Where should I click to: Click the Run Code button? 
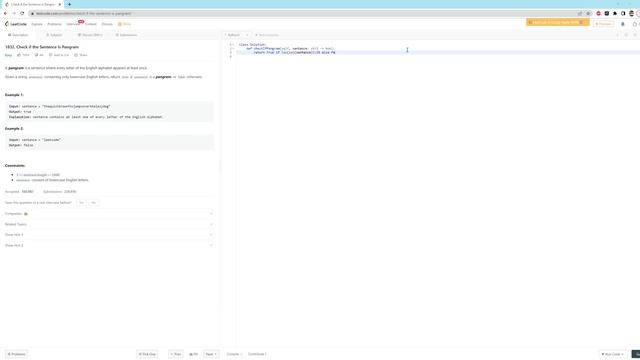coord(613,354)
